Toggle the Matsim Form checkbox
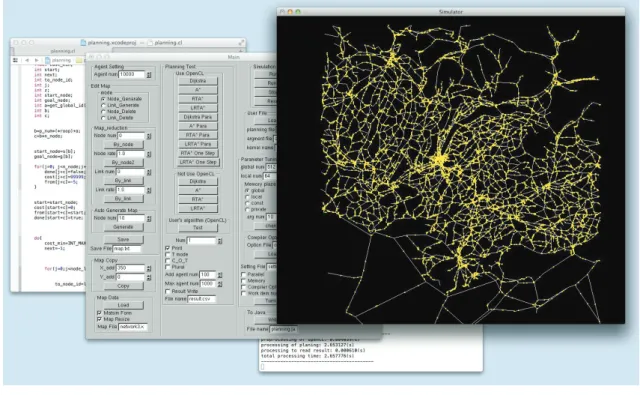640x395 pixels. (x=99, y=313)
